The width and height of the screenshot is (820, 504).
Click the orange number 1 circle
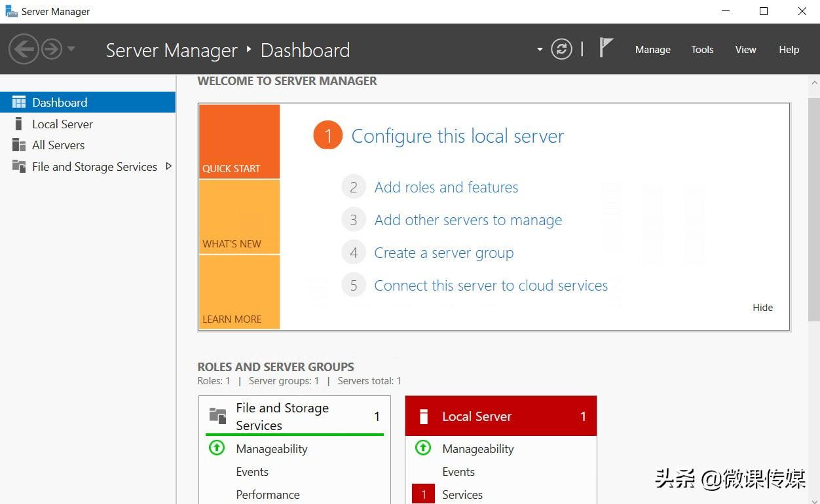[x=328, y=135]
